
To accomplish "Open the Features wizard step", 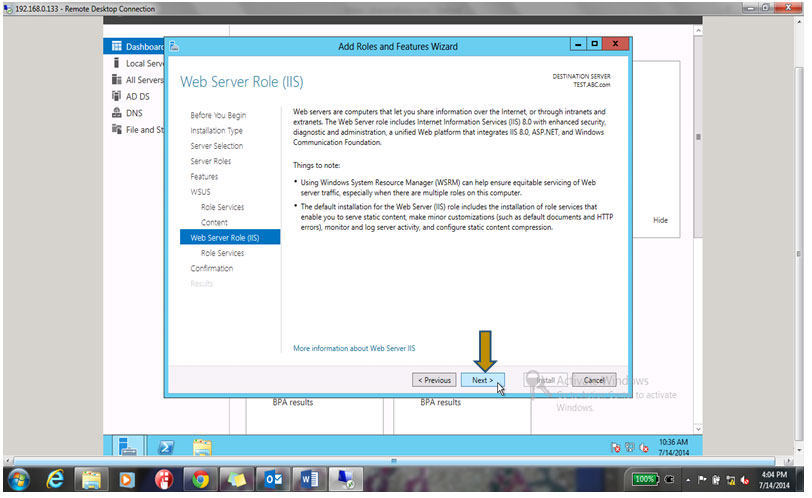I will pyautogui.click(x=204, y=177).
